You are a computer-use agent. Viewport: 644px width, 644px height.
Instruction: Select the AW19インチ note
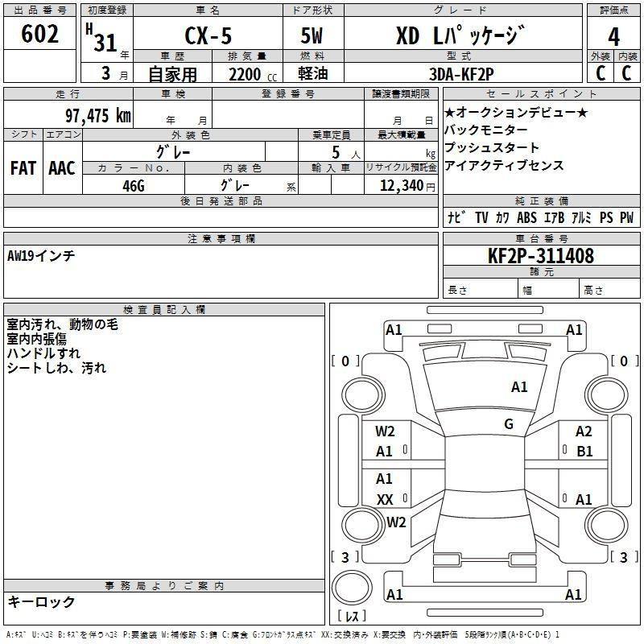click(41, 256)
